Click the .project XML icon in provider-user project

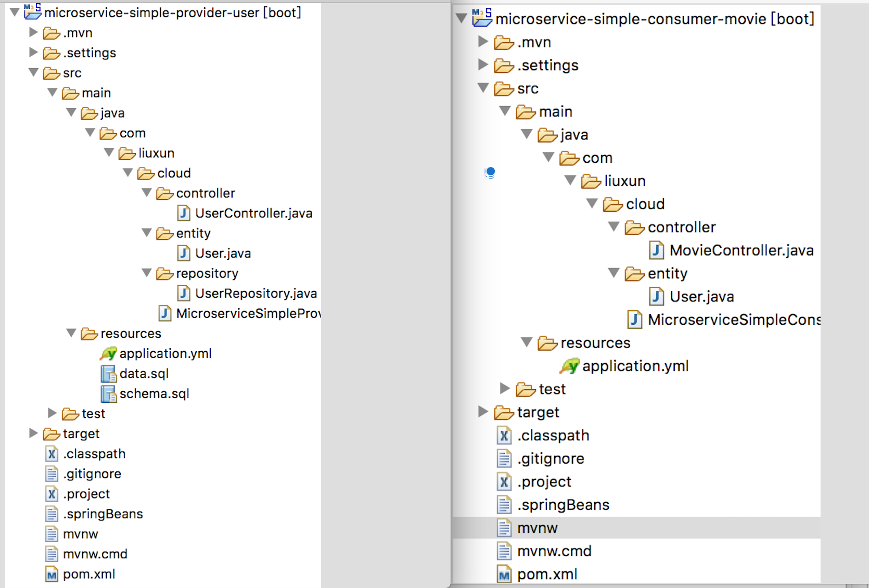[x=52, y=494]
